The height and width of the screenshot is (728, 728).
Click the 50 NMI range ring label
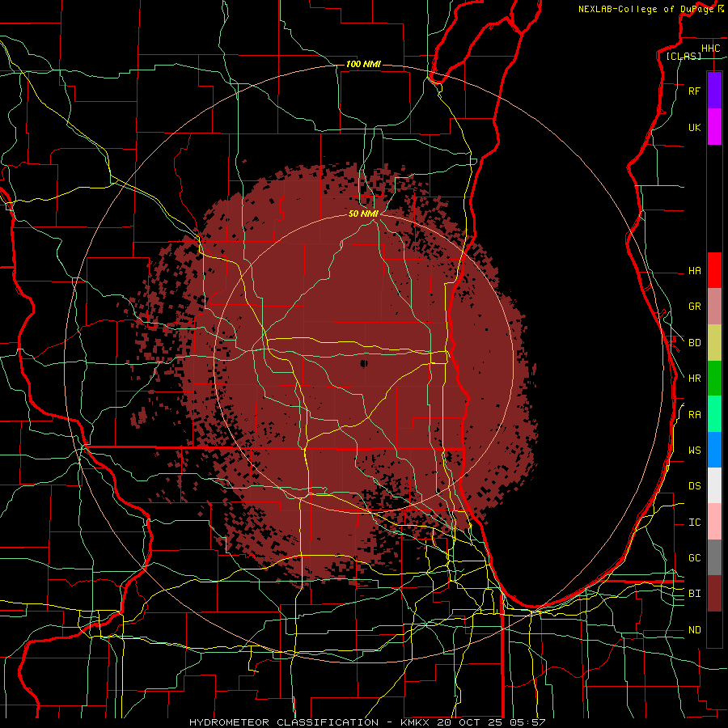[363, 214]
